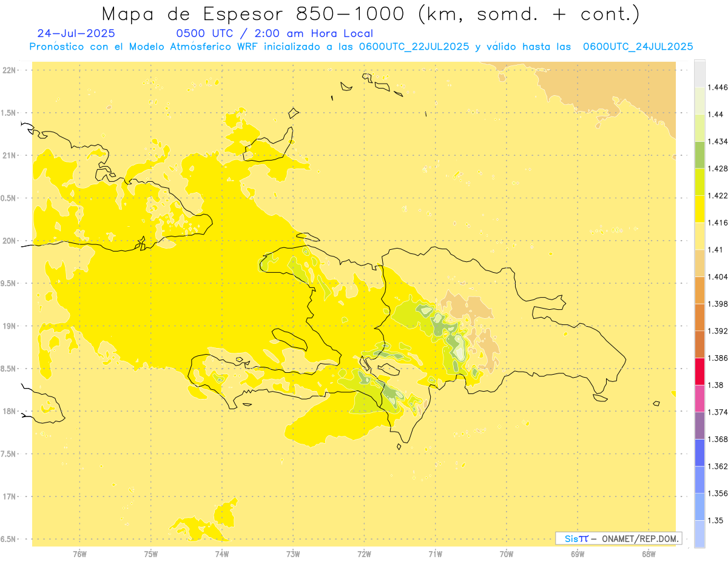Viewport: 728px width, 562px height.
Task: Click the 75W longitude axis label
Action: click(151, 554)
